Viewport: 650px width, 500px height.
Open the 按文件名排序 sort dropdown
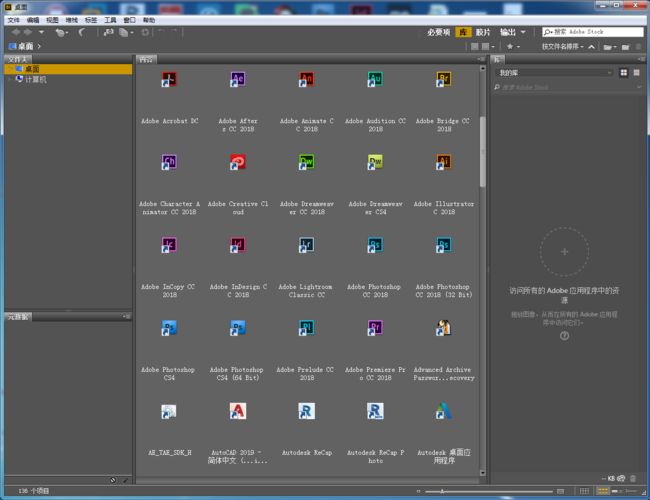pyautogui.click(x=563, y=46)
